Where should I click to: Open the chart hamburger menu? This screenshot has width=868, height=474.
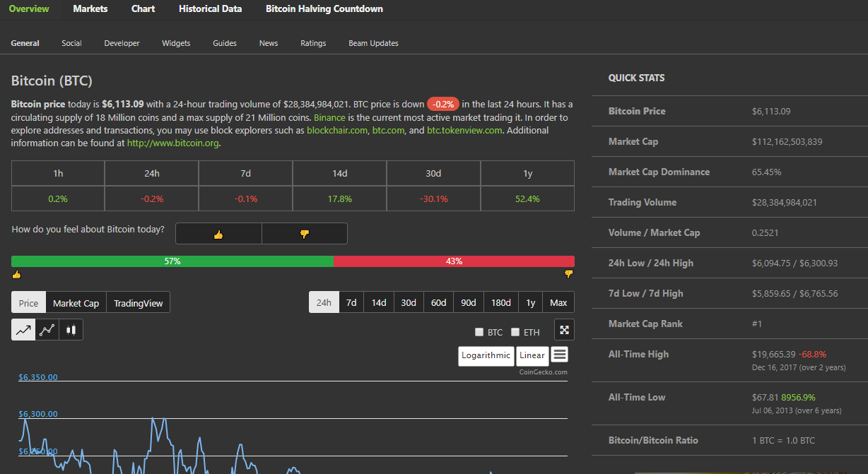559,355
